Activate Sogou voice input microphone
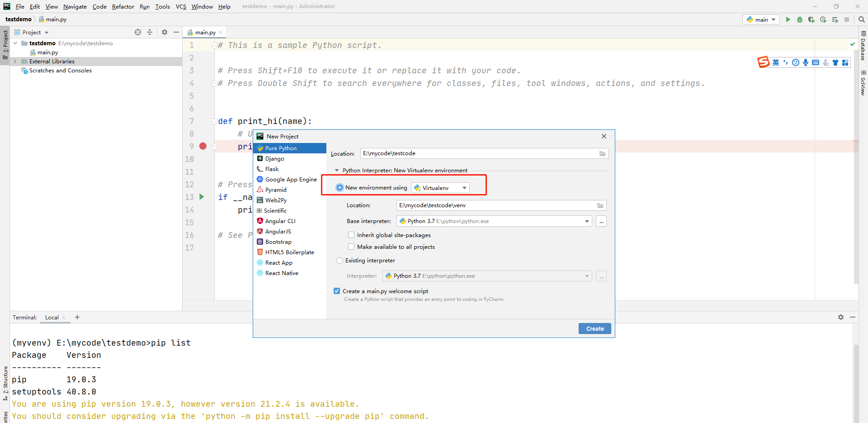 (806, 62)
